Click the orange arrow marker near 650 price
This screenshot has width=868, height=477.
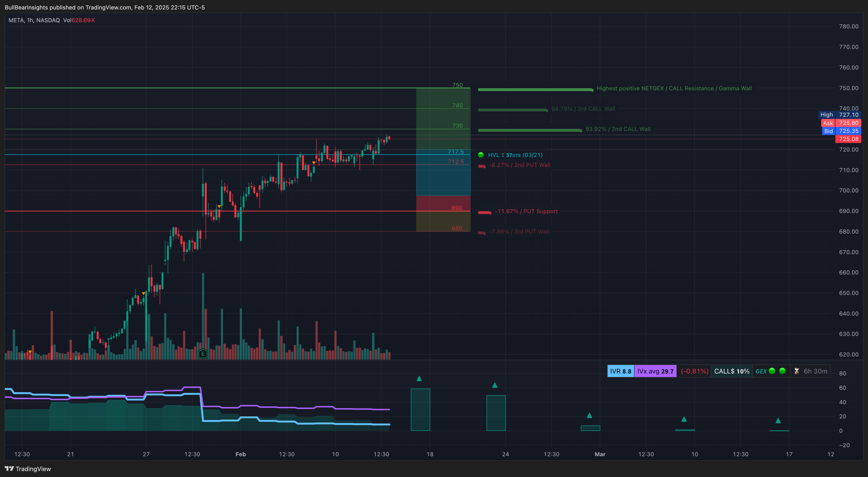[144, 293]
